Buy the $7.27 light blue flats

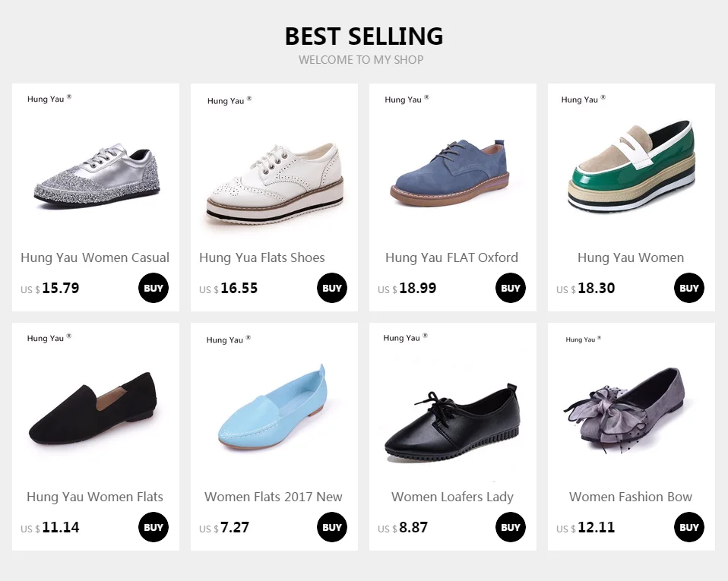click(x=332, y=527)
